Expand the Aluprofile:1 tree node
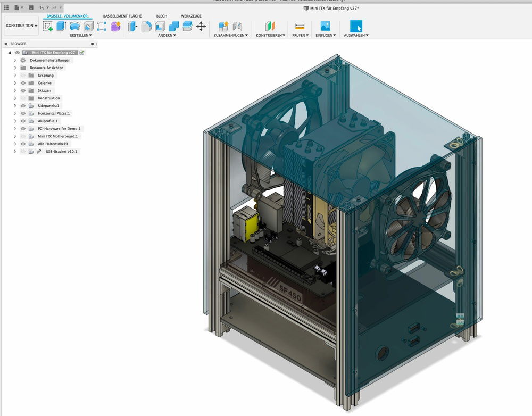532x416 pixels. 15,121
